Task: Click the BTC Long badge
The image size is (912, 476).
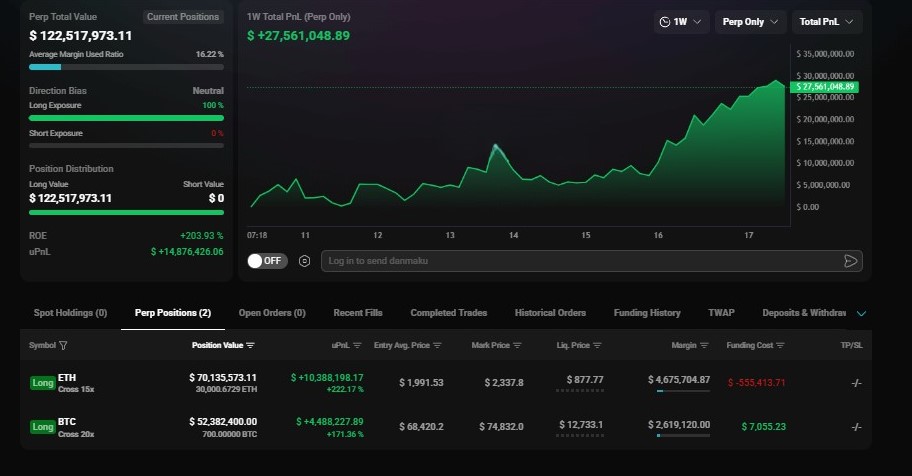Action: 42,427
